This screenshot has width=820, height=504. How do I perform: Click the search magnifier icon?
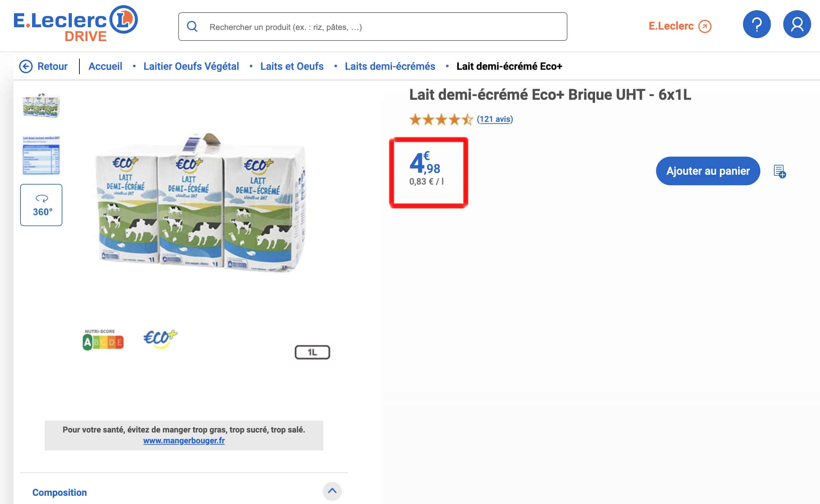(192, 27)
